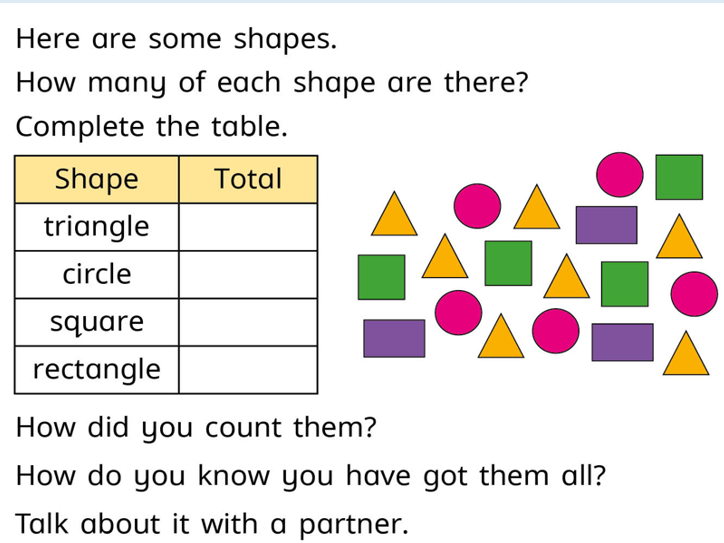Click the "square" row label
724x543 pixels.
point(97,323)
